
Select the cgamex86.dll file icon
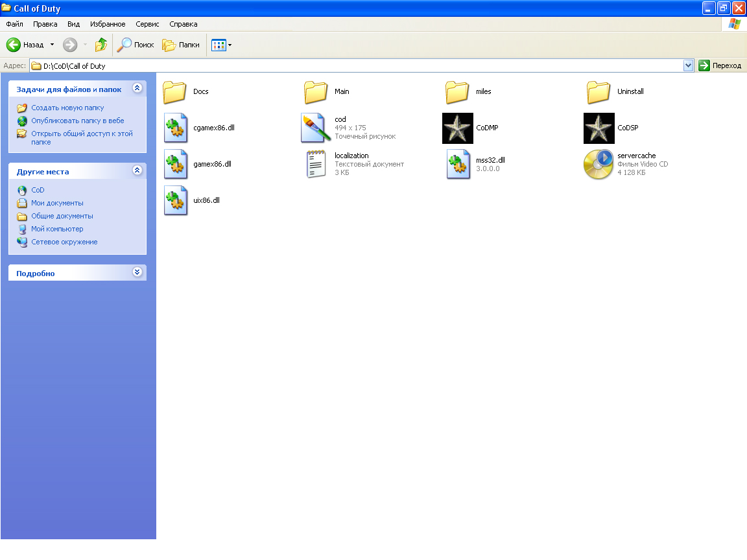[x=175, y=128]
